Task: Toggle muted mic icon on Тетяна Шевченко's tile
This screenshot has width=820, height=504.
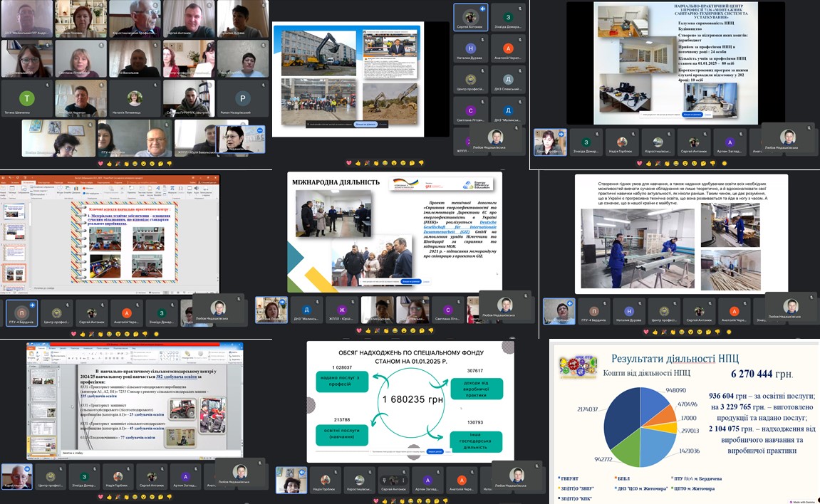Action: [48, 84]
